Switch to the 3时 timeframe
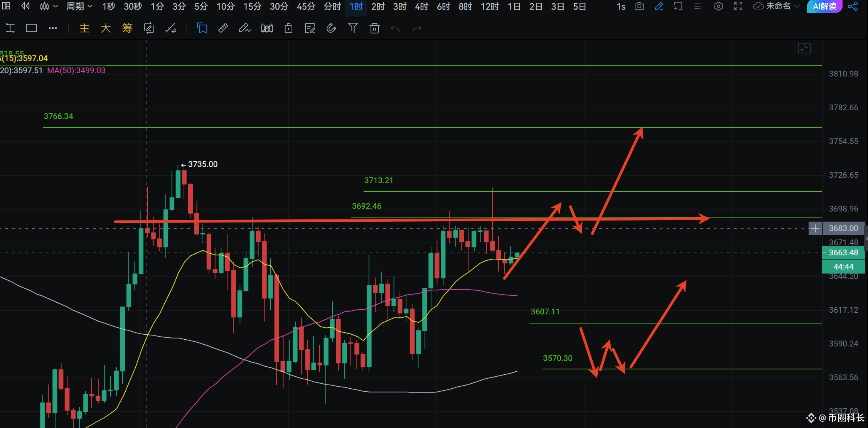This screenshot has height=428, width=868. 399,7
